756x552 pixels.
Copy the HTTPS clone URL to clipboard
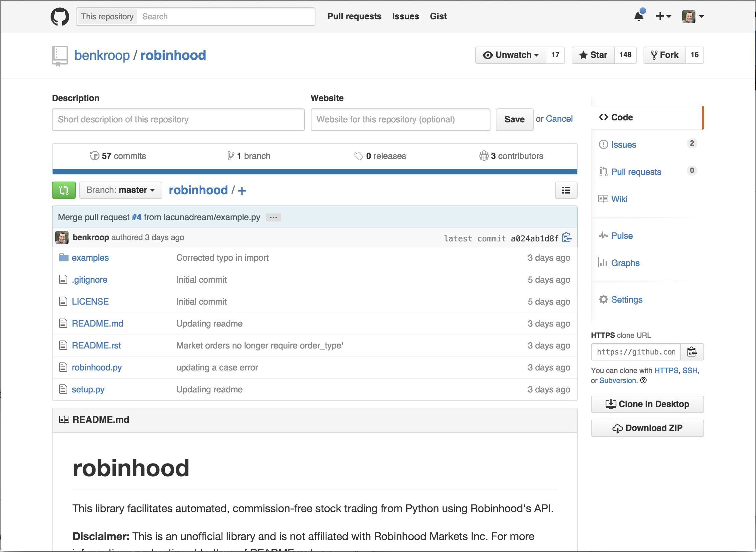point(692,352)
